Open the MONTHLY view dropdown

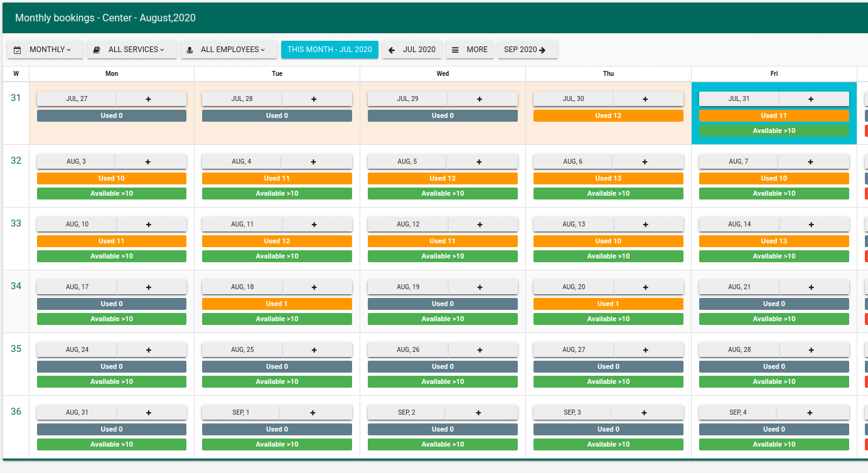coord(45,50)
